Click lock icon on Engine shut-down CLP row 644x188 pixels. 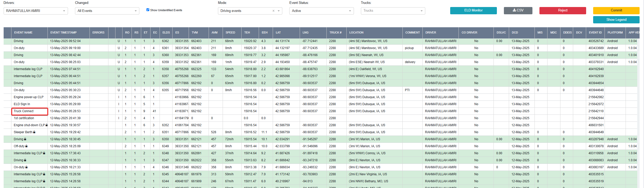[x=46, y=125]
